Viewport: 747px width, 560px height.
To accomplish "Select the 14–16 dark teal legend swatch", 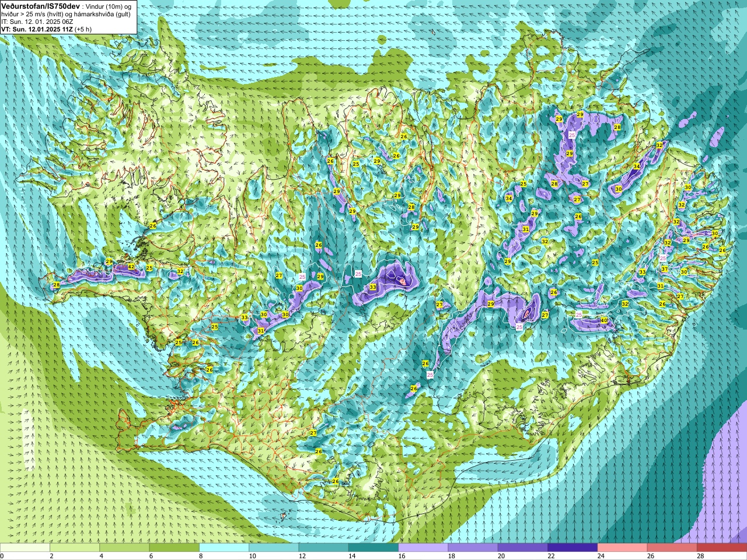I will 373,548.
